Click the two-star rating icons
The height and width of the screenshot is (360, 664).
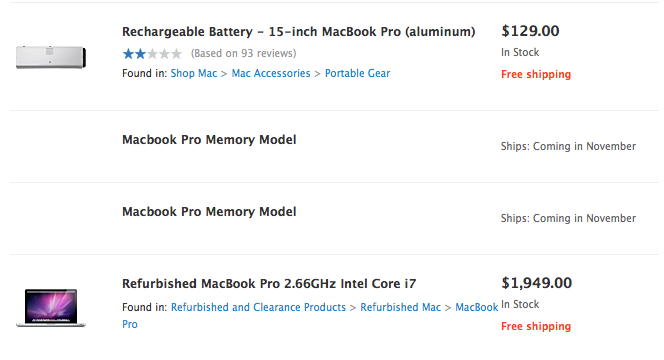[152, 54]
